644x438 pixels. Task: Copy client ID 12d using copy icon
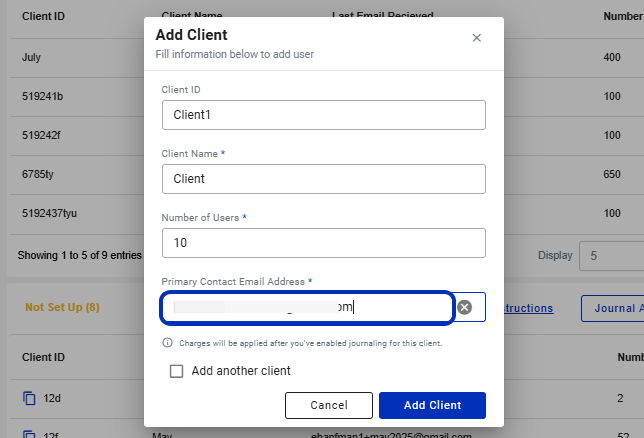29,398
